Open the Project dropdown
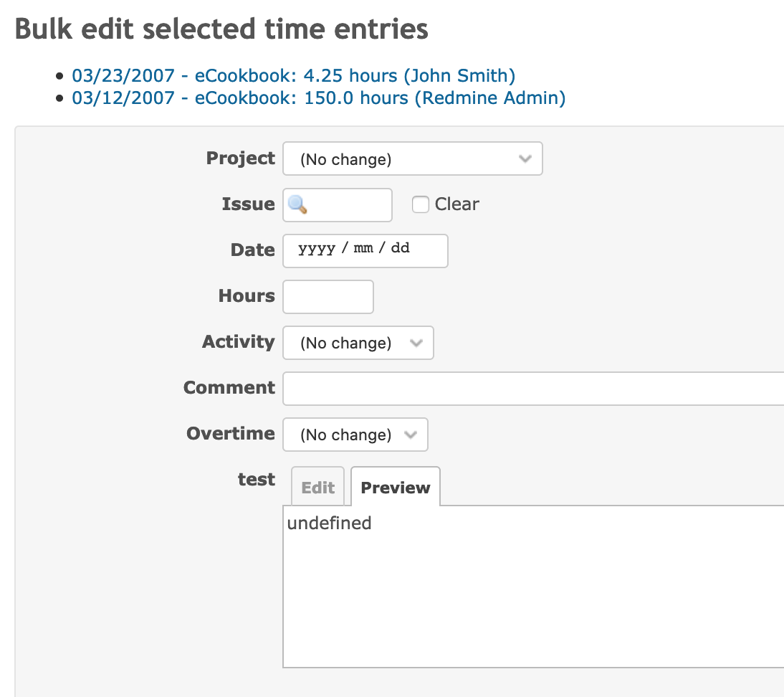 click(x=412, y=159)
